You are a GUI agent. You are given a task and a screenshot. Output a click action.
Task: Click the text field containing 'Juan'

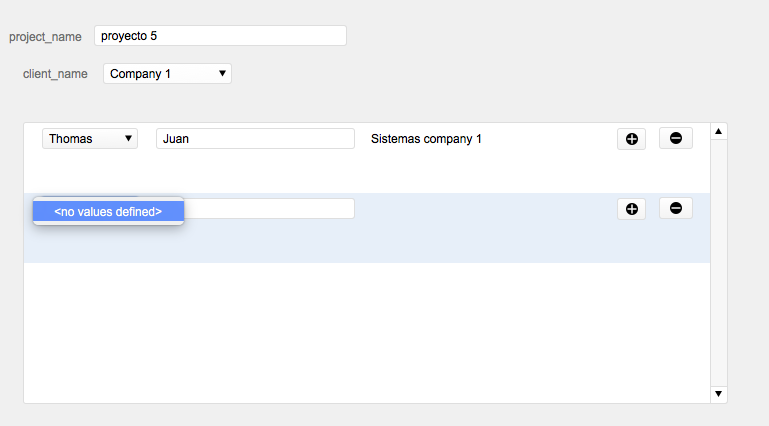(x=255, y=139)
